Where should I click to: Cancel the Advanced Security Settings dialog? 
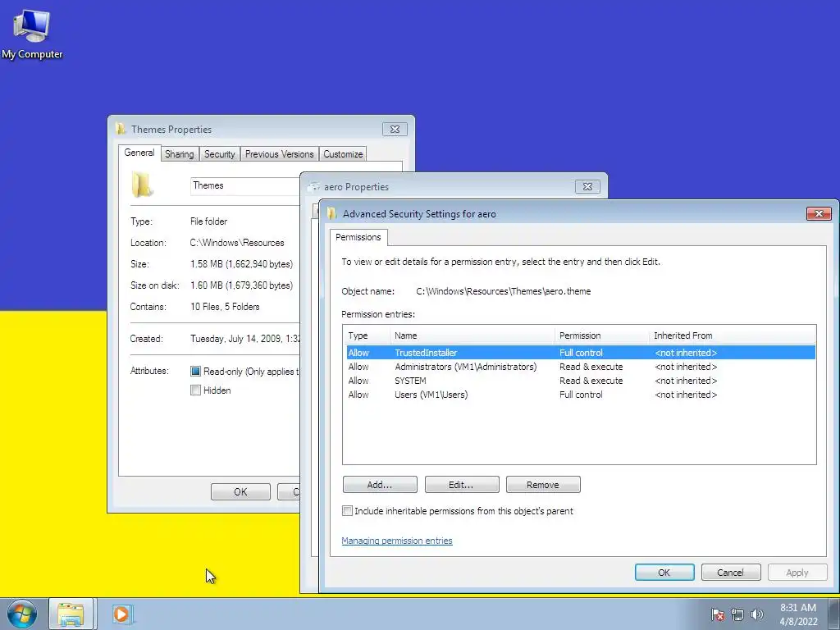pyautogui.click(x=731, y=572)
